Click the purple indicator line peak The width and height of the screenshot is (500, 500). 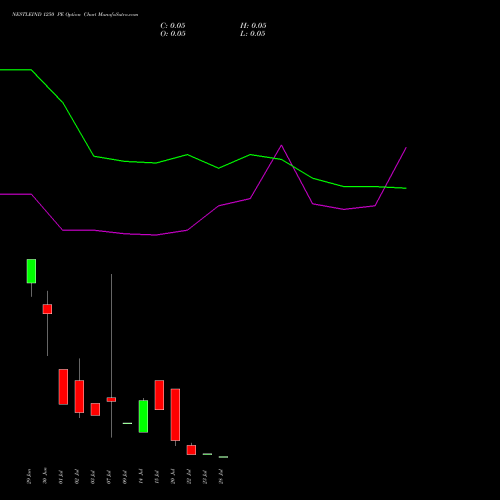point(281,146)
